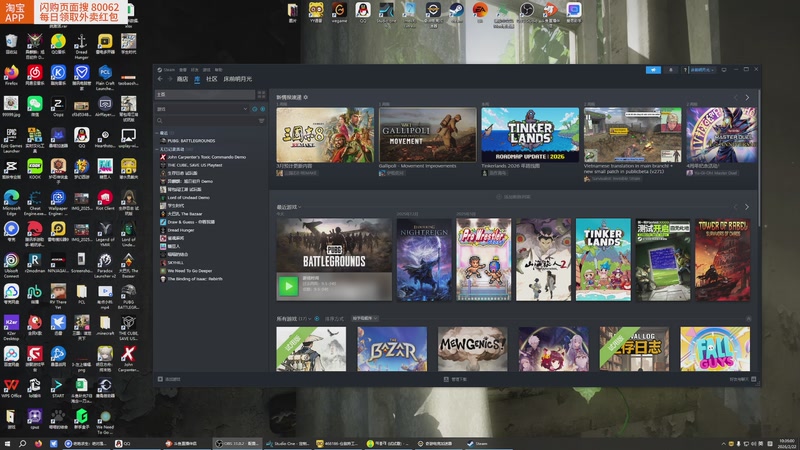Viewport: 800px width, 450px height.
Task: Open Wallpaper Engine desktop icon
Action: click(58, 202)
